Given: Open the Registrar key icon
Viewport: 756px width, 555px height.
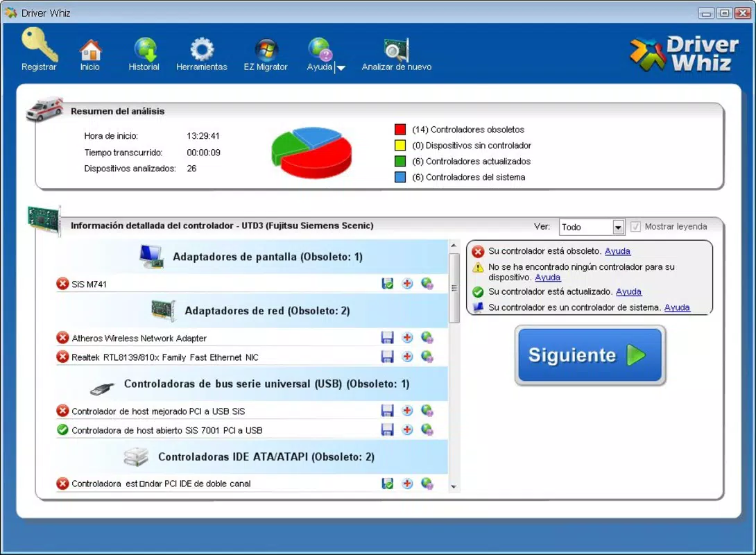Looking at the screenshot, I should pyautogui.click(x=39, y=50).
